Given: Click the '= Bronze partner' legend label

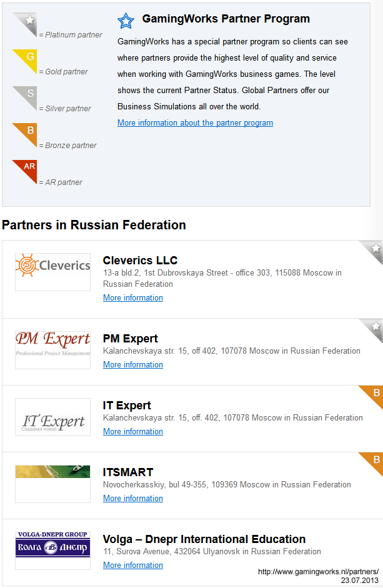Looking at the screenshot, I should 68,145.
